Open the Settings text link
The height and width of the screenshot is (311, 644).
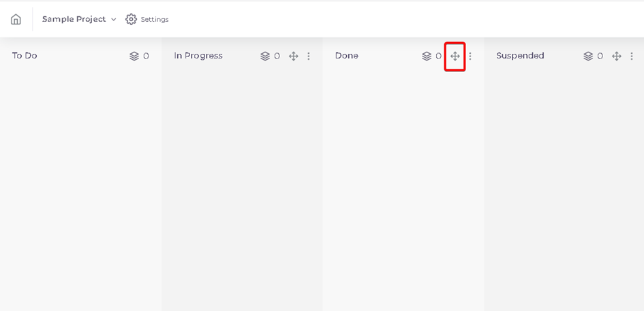155,19
